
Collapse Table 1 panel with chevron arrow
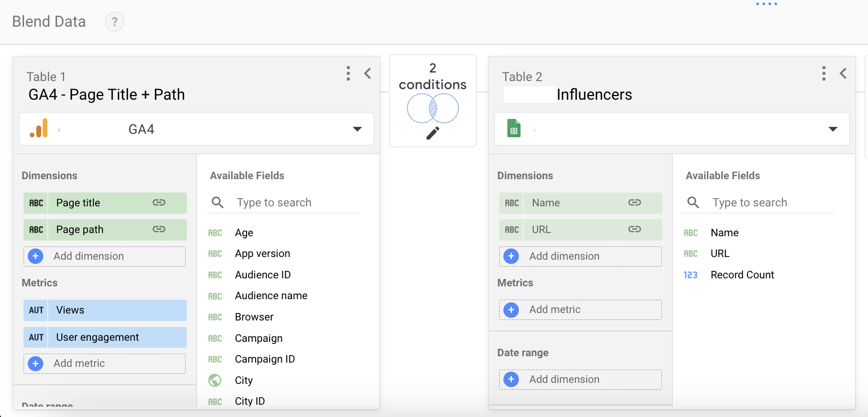pyautogui.click(x=368, y=74)
